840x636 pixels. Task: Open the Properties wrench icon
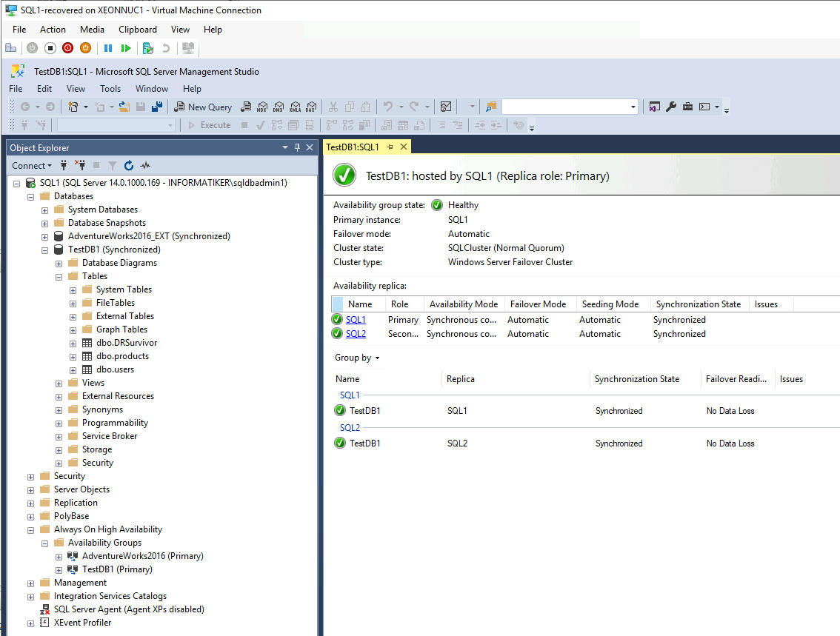(671, 107)
